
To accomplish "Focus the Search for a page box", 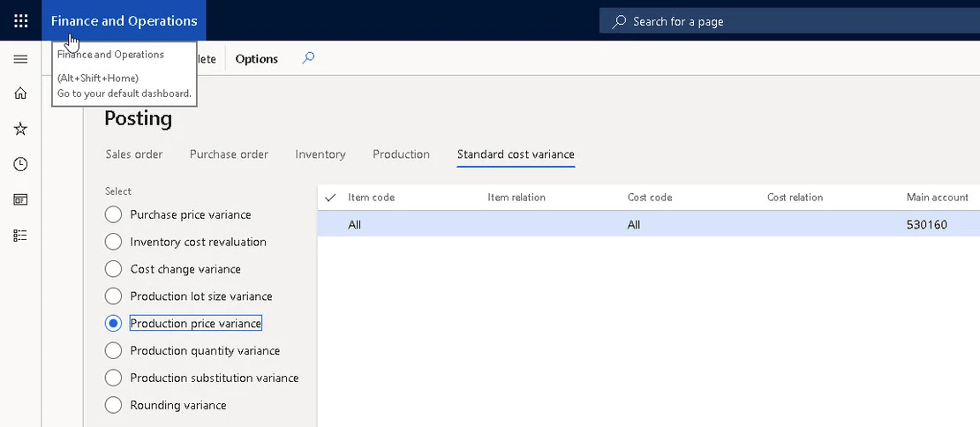I will (x=789, y=21).
